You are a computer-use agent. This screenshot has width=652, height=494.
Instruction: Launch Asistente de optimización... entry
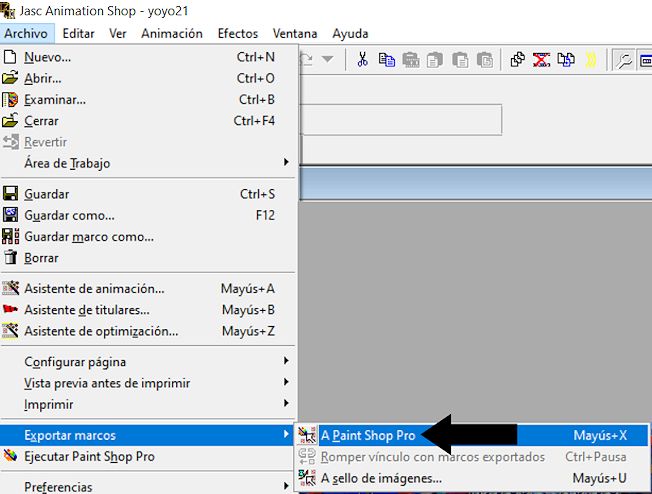pos(148,331)
